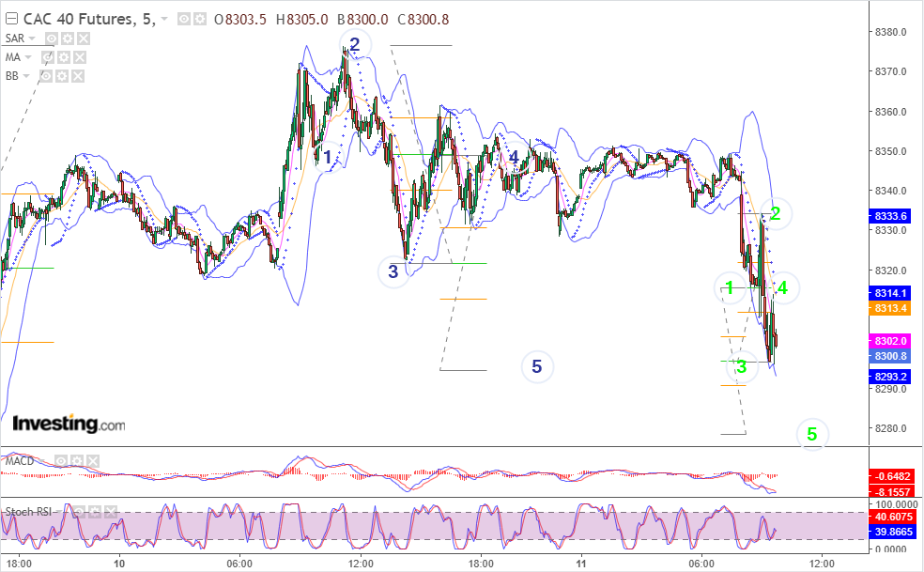
Task: Open the CAC 40 Futures title dropdown arrow
Action: click(x=164, y=20)
